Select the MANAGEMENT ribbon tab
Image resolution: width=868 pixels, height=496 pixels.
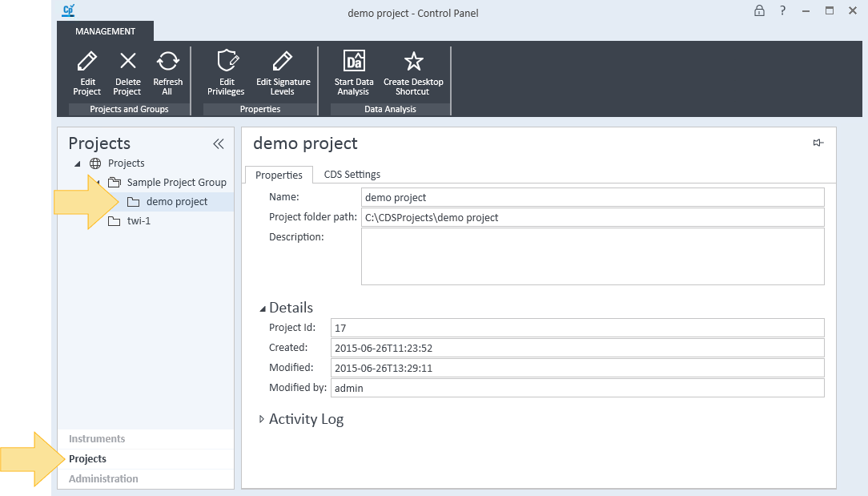coord(105,31)
